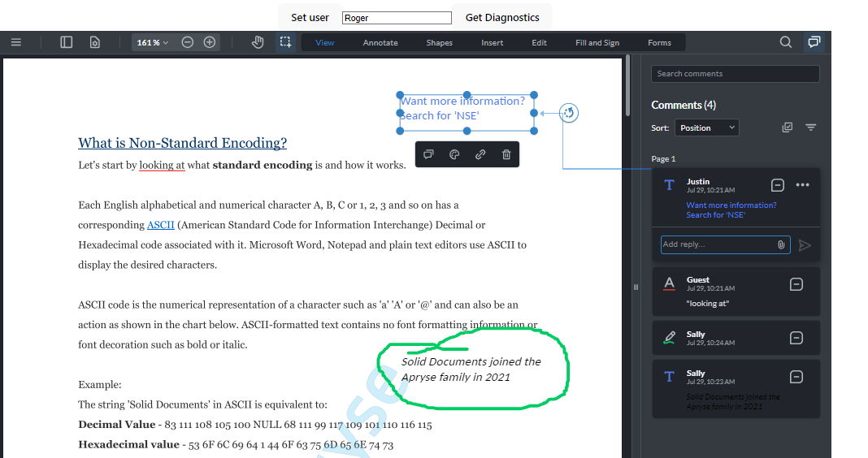
Task: Select Justin's 'Want more information?' comment text
Action: [731, 210]
